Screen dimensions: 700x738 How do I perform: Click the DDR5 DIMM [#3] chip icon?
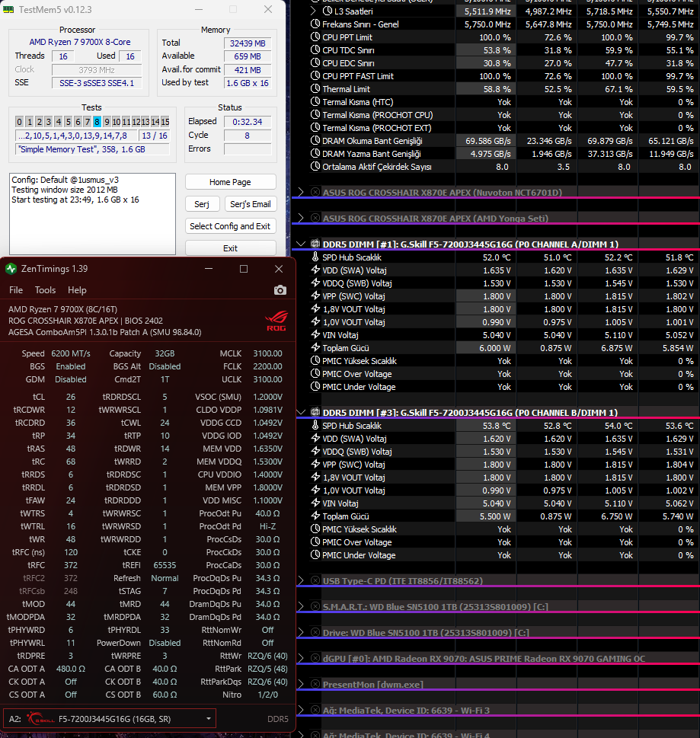pos(315,412)
